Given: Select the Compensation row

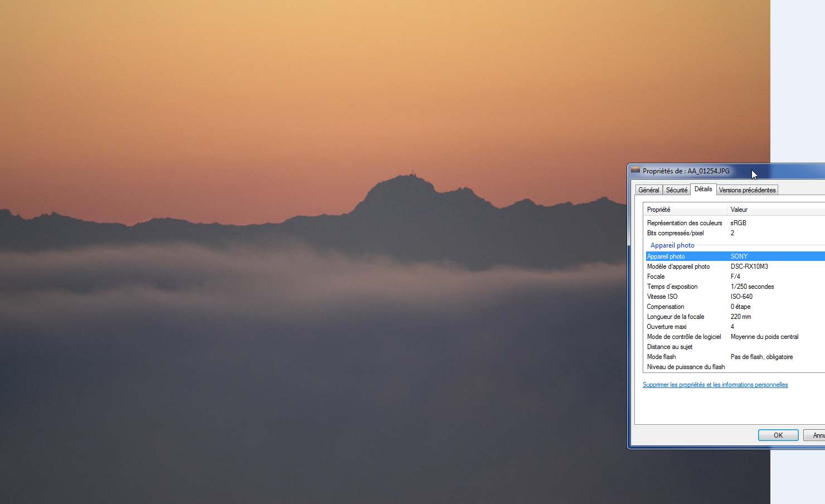Looking at the screenshot, I should point(735,307).
